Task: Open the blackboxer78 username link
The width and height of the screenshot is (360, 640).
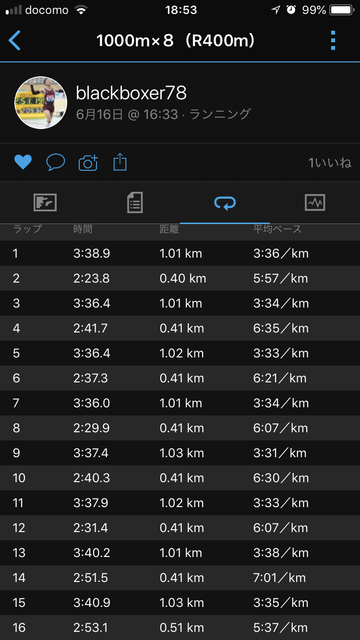Action: (131, 93)
